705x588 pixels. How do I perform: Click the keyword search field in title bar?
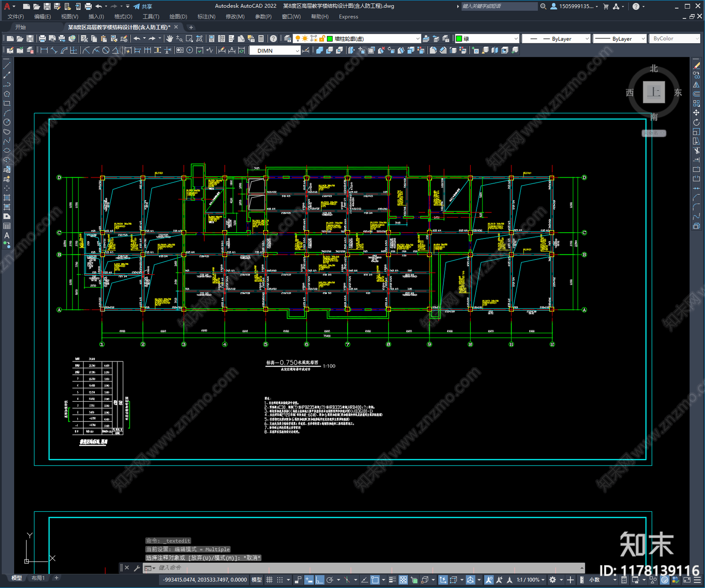[x=499, y=6]
